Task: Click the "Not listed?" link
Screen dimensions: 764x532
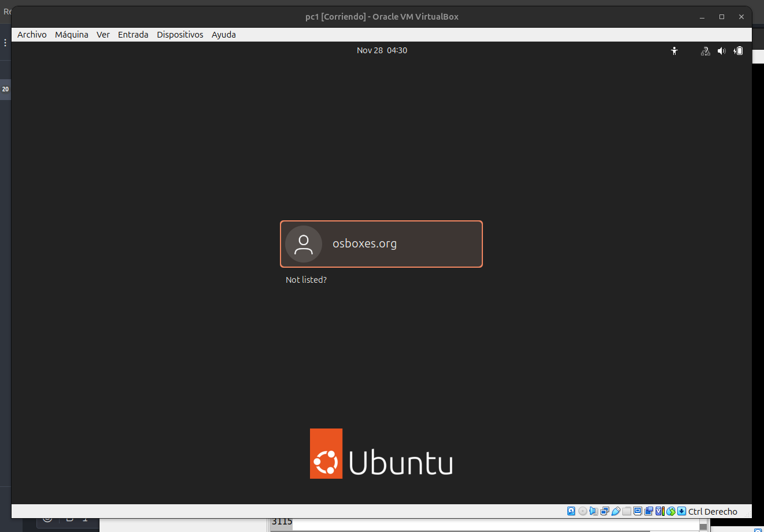Action: tap(306, 280)
